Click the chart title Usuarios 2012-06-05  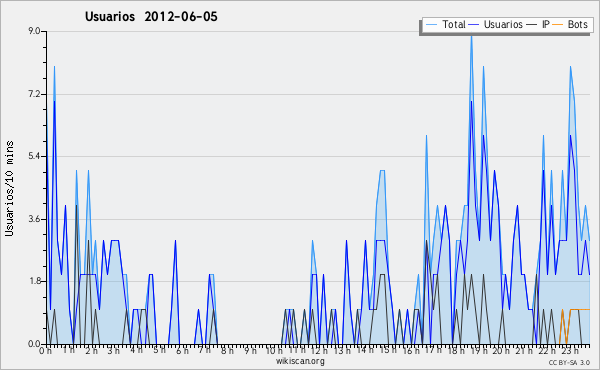click(151, 16)
